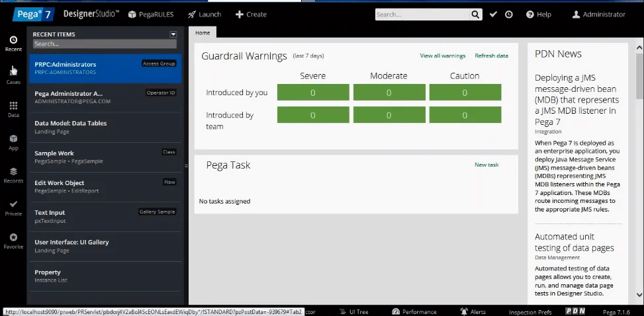
Task: Open the Administrator operator menu
Action: pos(598,15)
